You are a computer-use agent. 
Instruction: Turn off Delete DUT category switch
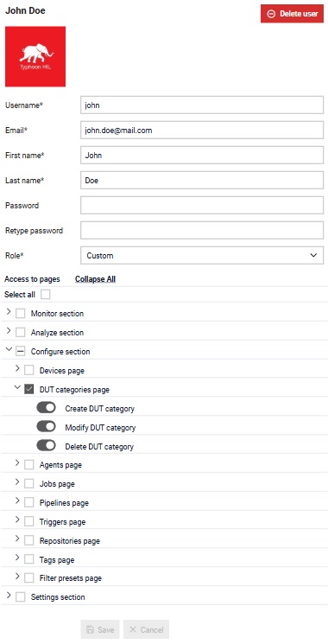point(46,445)
